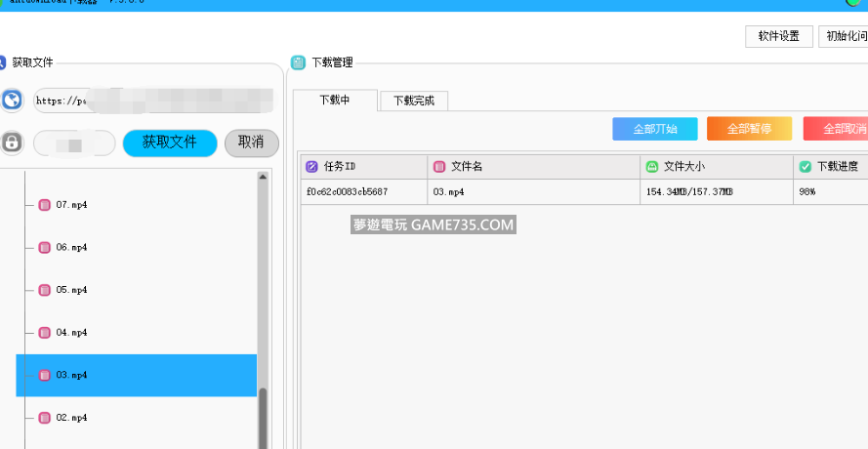
Task: Click the file list scroll up arrow
Action: (x=263, y=177)
